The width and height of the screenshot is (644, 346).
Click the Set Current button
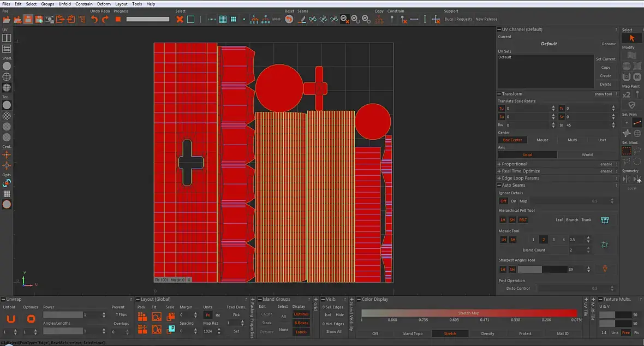[x=605, y=59]
